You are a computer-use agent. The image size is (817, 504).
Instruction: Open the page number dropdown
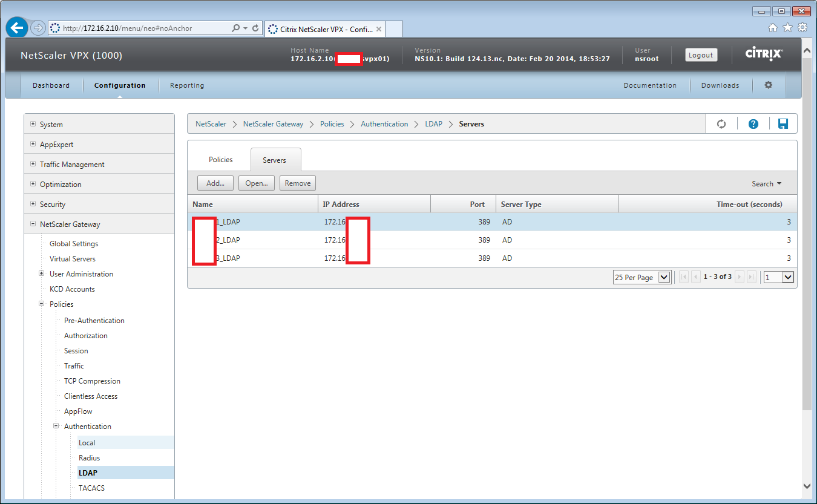(x=778, y=277)
